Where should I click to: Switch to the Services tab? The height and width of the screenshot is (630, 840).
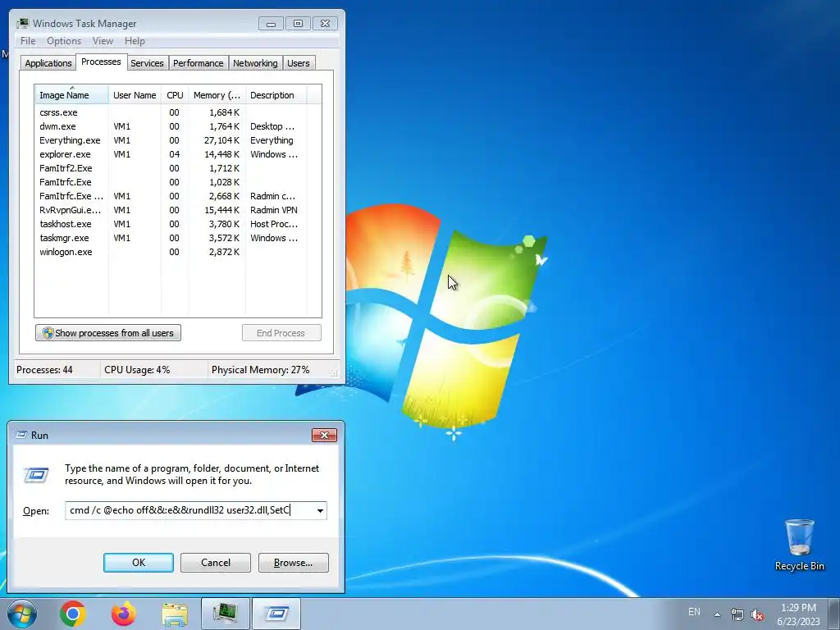(x=147, y=63)
